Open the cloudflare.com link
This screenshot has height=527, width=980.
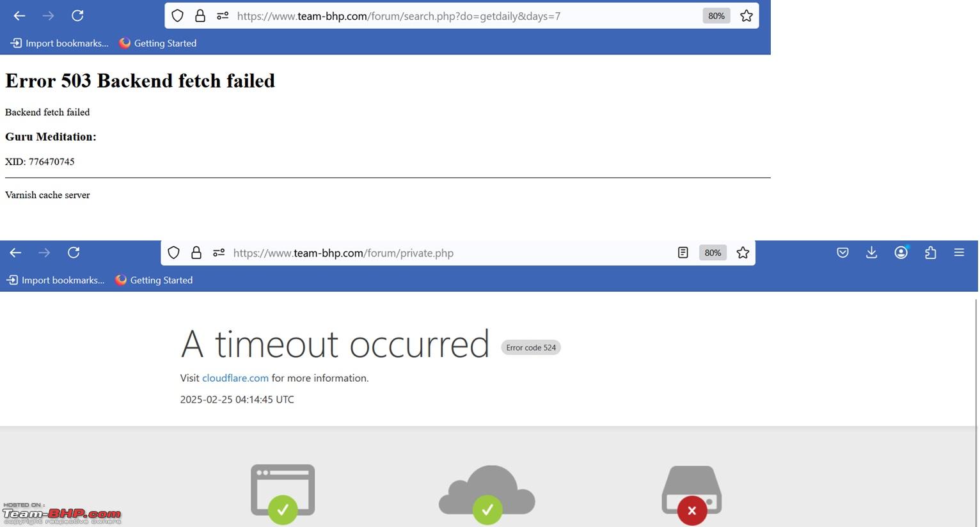(235, 378)
